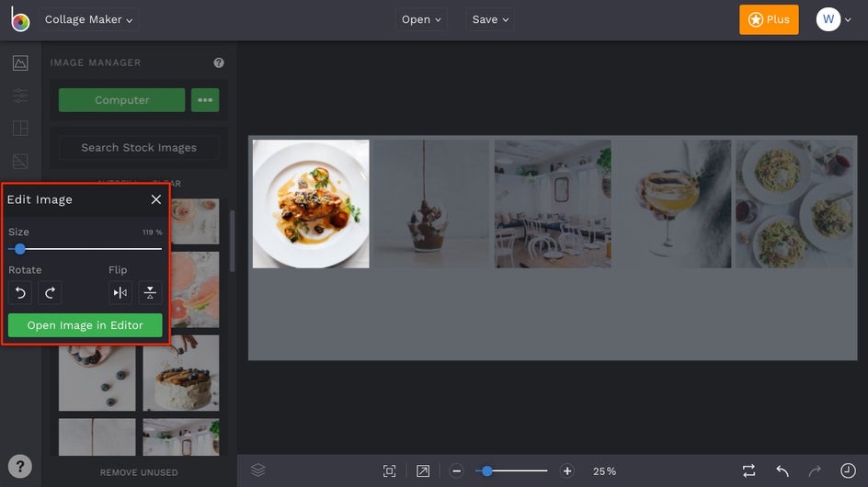Click the Image Manager help icon
Screen dimensions: 868x487
(x=219, y=62)
